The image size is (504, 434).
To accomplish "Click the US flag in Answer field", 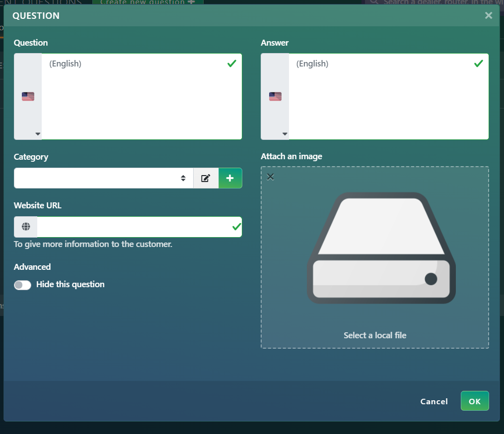I will (x=275, y=96).
